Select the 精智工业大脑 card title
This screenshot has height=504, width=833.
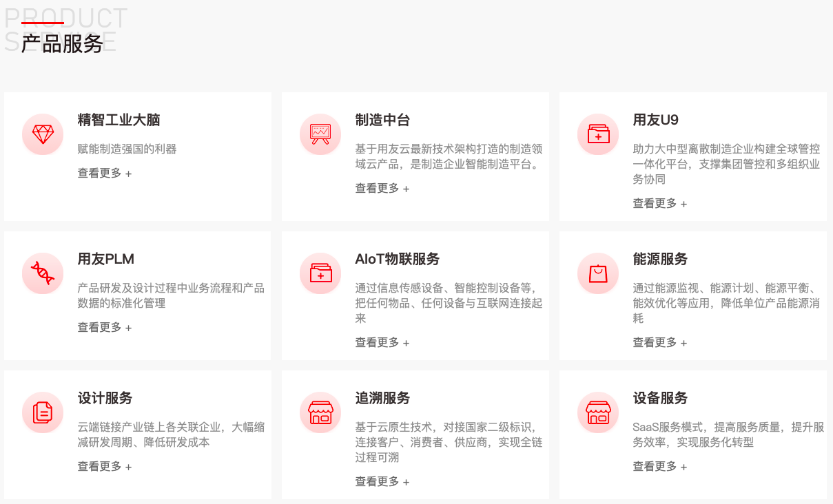coord(119,120)
